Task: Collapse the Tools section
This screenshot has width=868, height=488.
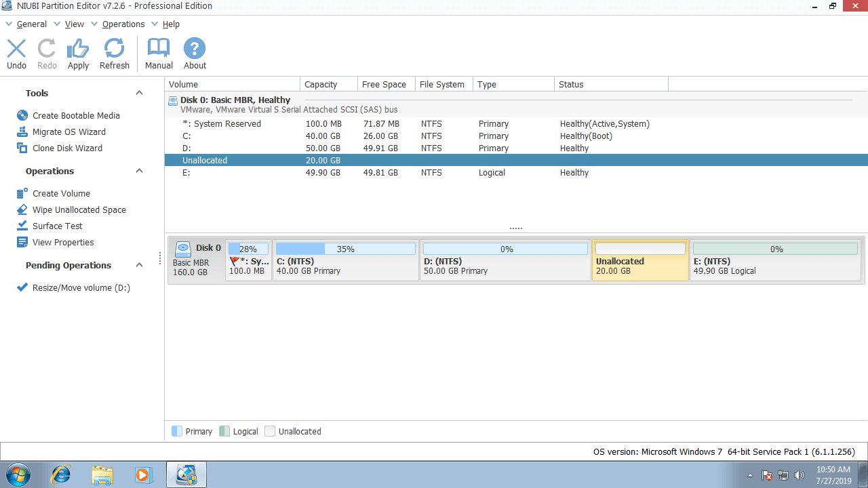Action: [x=139, y=94]
